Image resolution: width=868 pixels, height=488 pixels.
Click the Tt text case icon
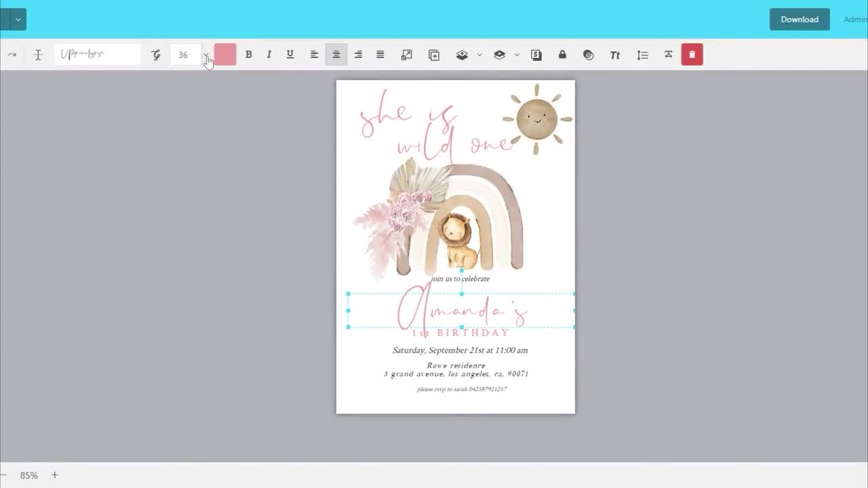point(615,55)
